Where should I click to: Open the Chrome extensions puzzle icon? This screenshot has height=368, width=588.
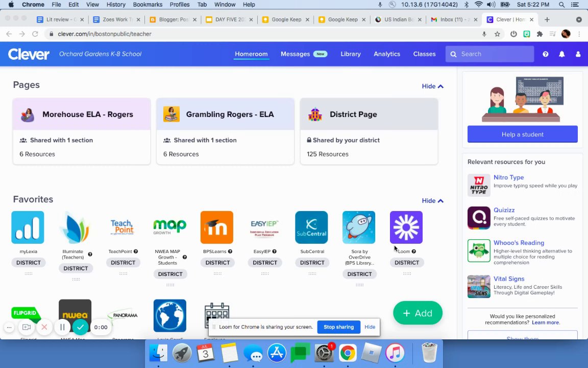(540, 34)
